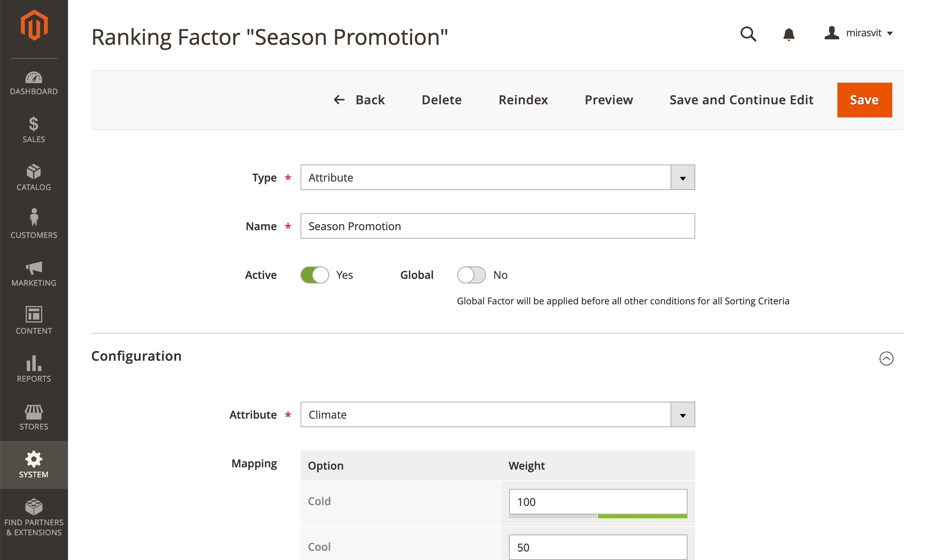Click the Cold weight progress bar
927x560 pixels.
[x=598, y=516]
